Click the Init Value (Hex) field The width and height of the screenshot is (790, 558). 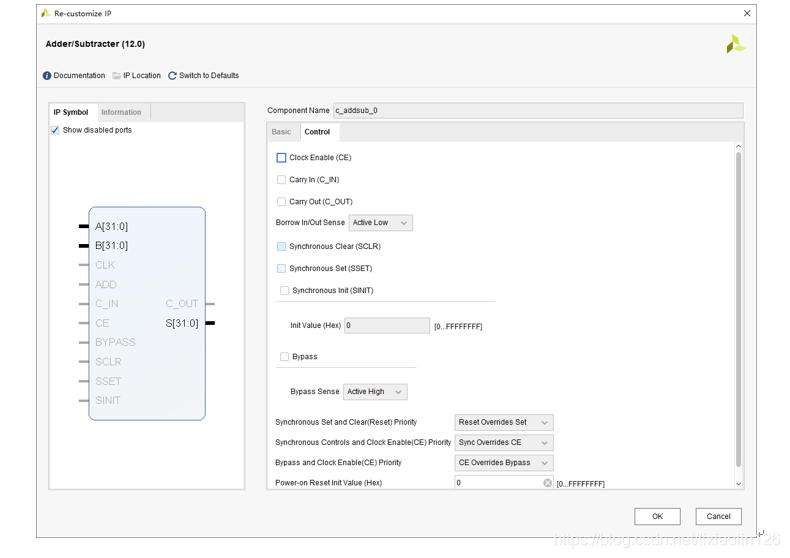click(x=387, y=325)
